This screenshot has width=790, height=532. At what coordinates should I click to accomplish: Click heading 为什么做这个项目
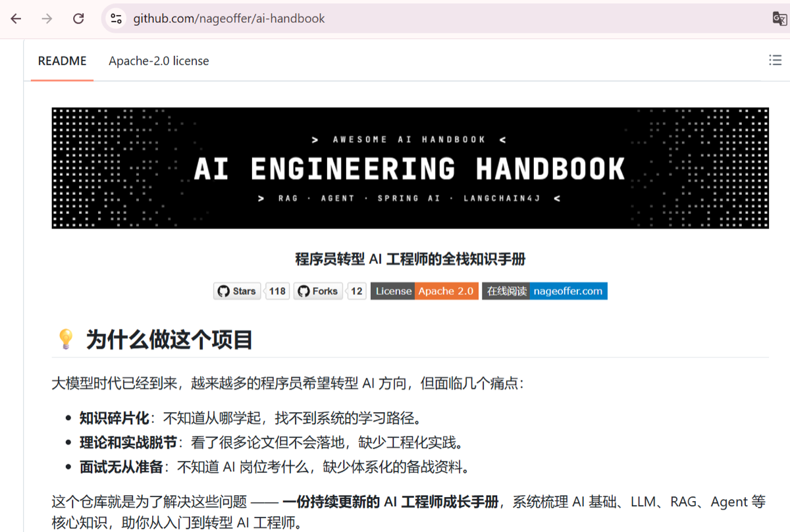coord(169,340)
